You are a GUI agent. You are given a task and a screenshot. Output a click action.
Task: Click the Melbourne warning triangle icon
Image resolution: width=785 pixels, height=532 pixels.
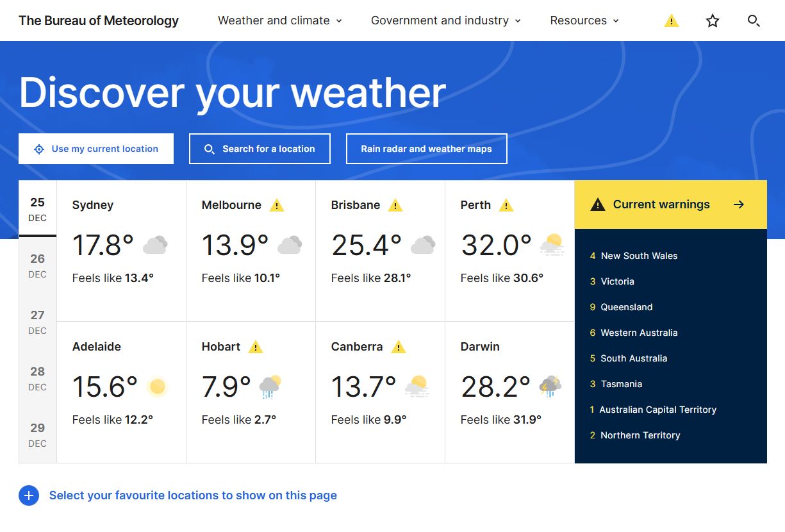tap(276, 206)
